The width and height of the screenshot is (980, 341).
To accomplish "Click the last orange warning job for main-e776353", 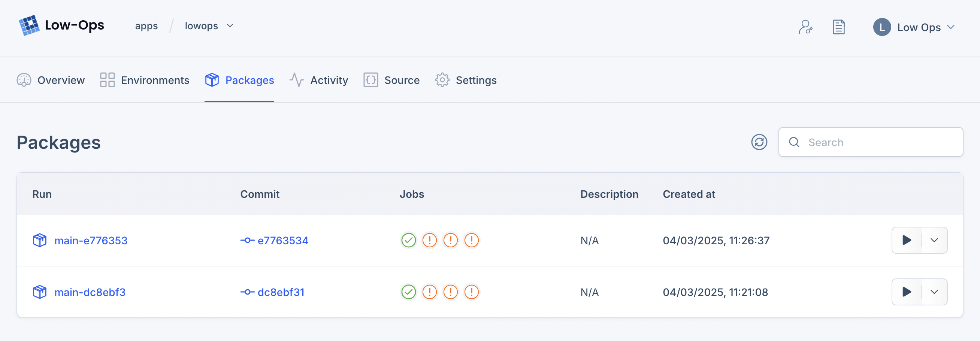I will 471,240.
